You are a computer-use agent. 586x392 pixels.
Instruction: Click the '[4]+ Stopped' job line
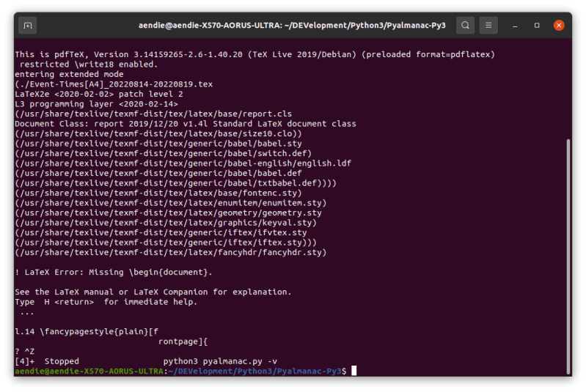click(x=146, y=361)
